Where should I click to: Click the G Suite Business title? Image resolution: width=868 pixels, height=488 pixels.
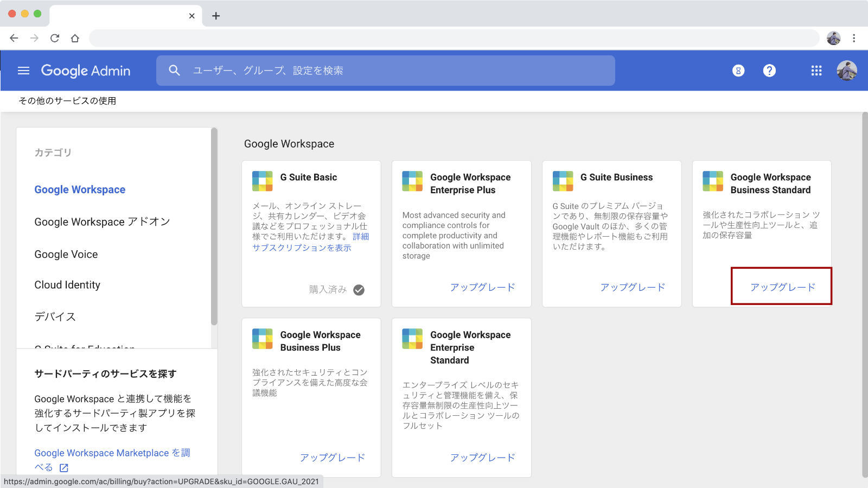coord(616,178)
